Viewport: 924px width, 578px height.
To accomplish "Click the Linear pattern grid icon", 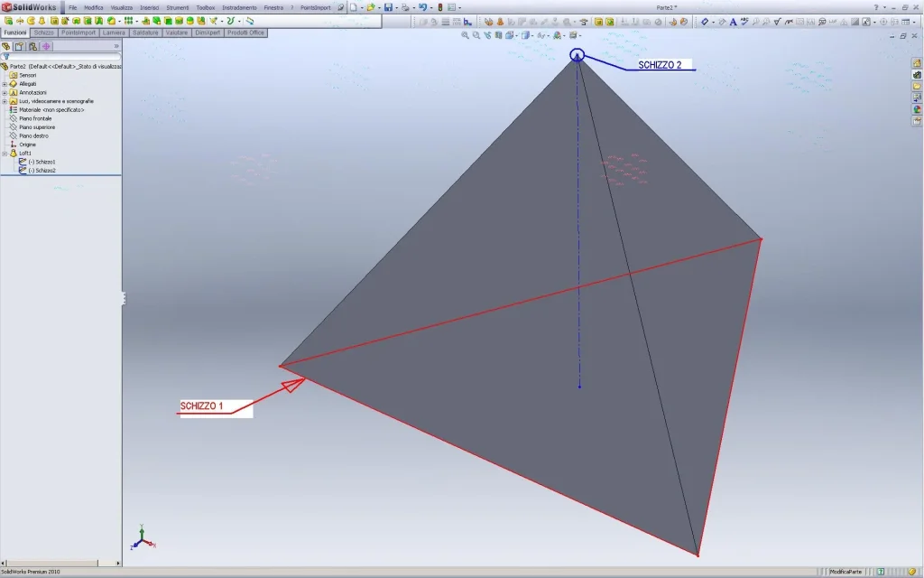I will 128,21.
